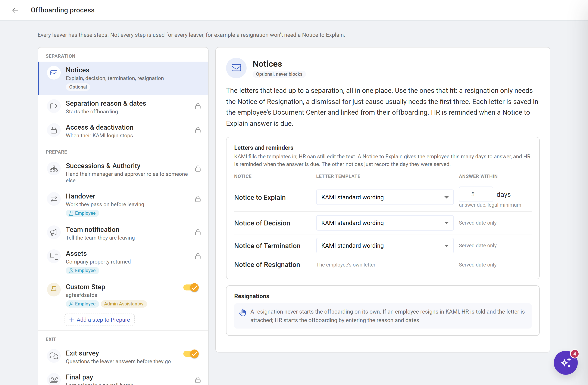Go back using the left arrow icon
This screenshot has height=385, width=588.
tap(15, 10)
